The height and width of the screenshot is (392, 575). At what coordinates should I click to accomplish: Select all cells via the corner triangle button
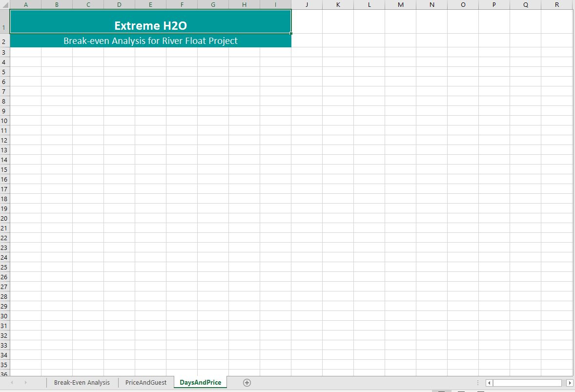[x=4, y=4]
